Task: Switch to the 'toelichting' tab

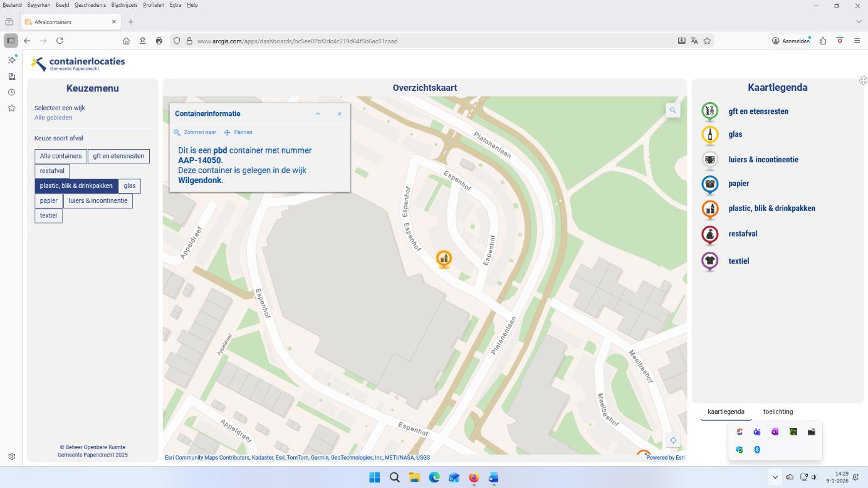Action: point(778,412)
